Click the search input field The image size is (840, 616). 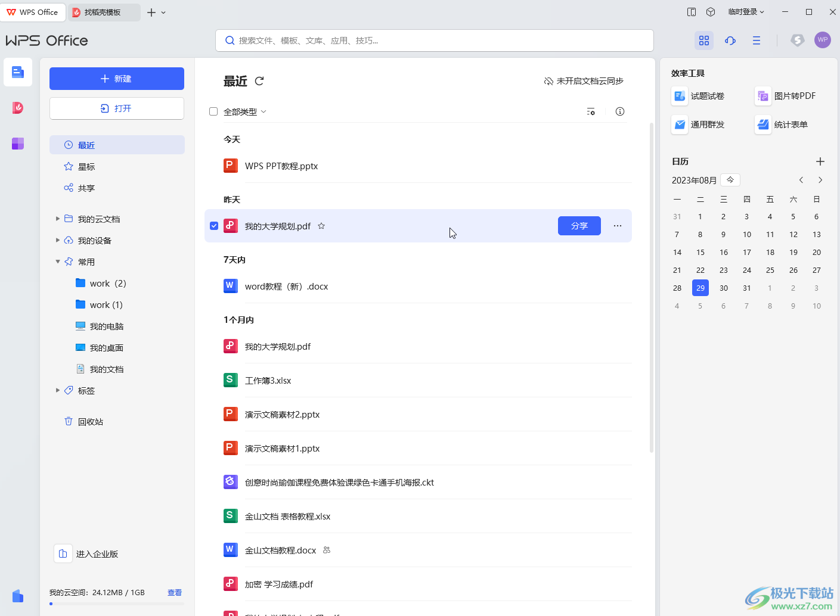pos(435,41)
